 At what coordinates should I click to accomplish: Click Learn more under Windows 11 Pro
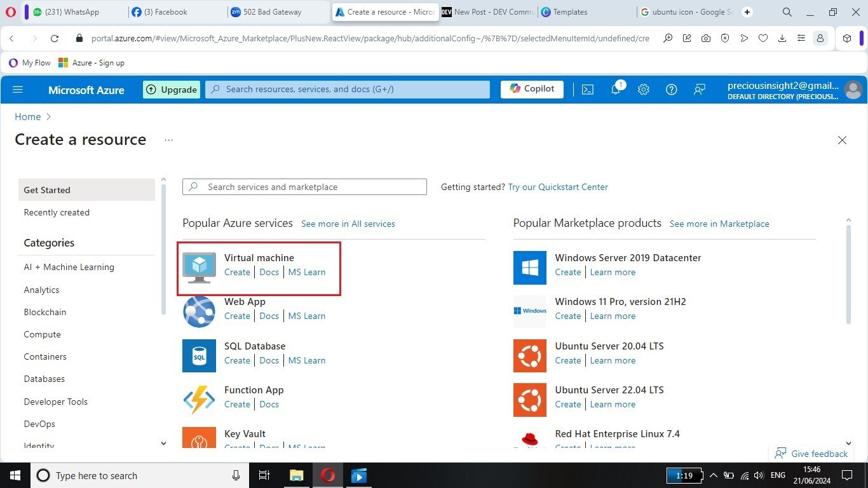tap(613, 316)
